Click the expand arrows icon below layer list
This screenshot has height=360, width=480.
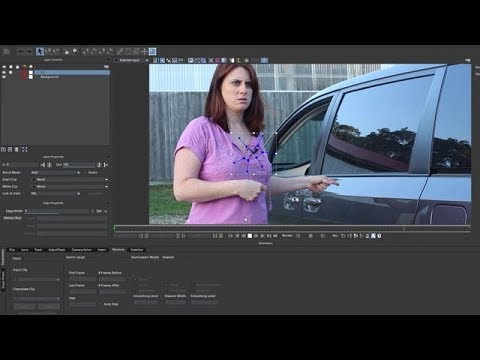24,149
